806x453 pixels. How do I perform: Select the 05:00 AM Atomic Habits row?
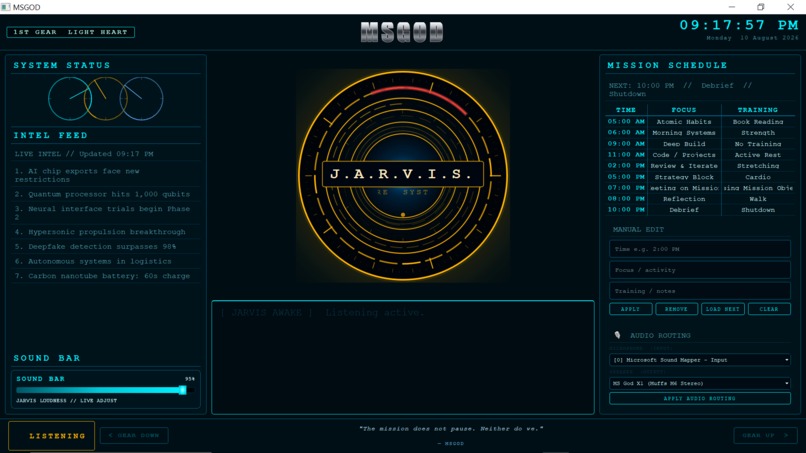(x=700, y=122)
